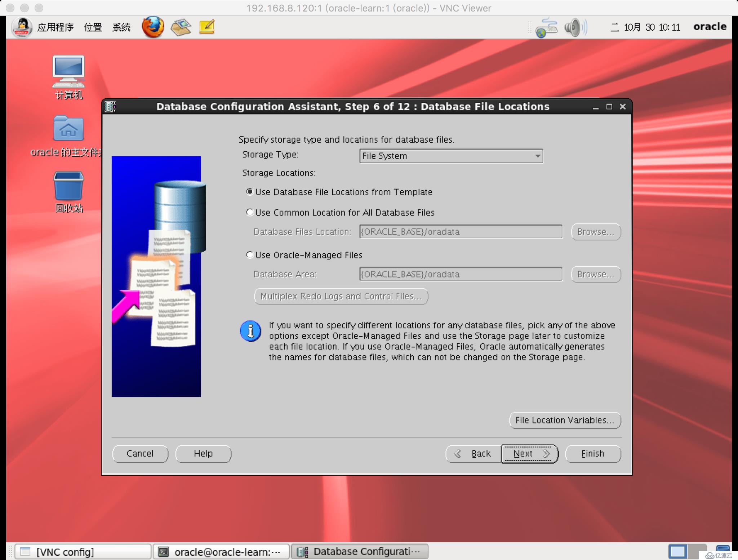Click the Database Area input field
This screenshot has width=738, height=560.
[461, 274]
